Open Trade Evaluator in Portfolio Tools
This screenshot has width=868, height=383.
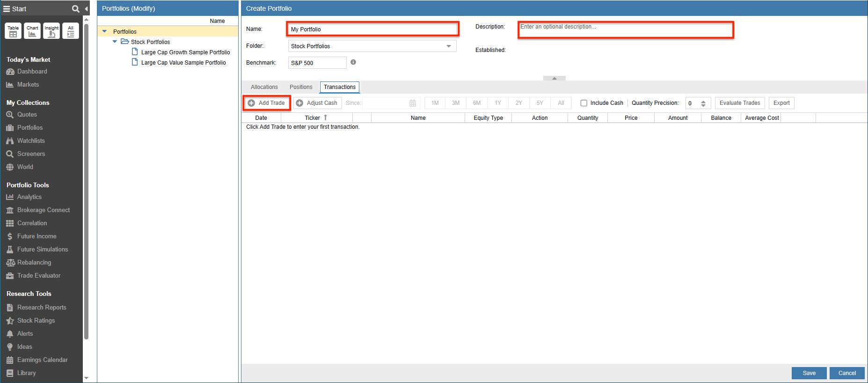point(39,276)
